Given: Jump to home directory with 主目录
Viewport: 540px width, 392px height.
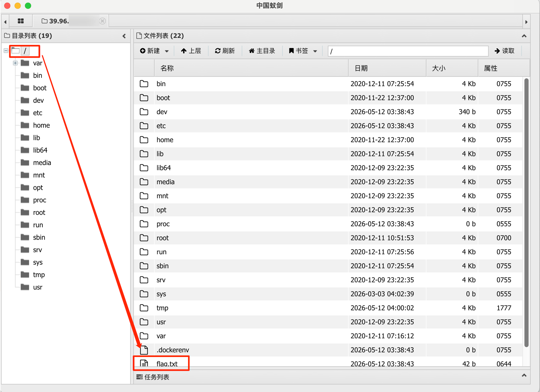Looking at the screenshot, I should (x=262, y=51).
